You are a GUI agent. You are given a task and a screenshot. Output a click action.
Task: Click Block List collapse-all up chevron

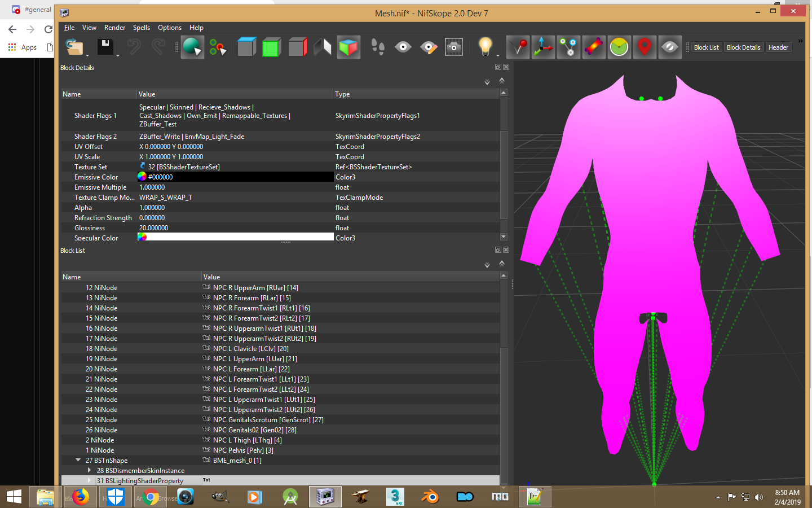pos(502,263)
